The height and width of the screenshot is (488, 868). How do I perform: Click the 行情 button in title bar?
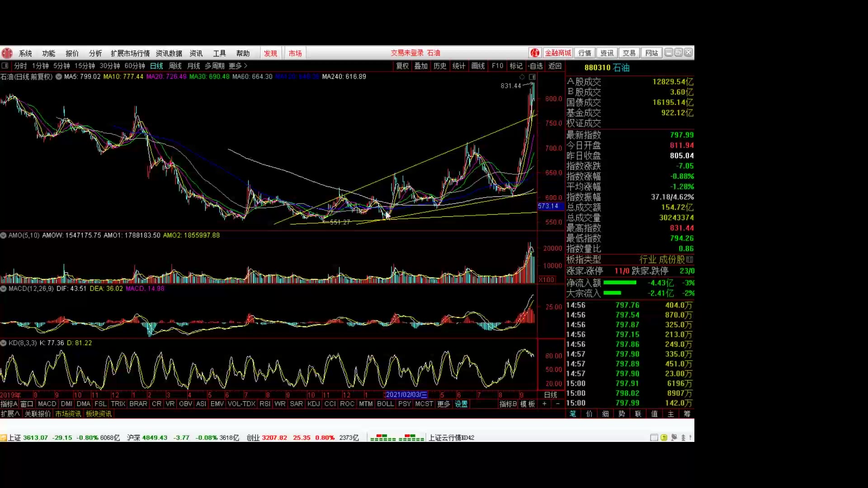(585, 53)
